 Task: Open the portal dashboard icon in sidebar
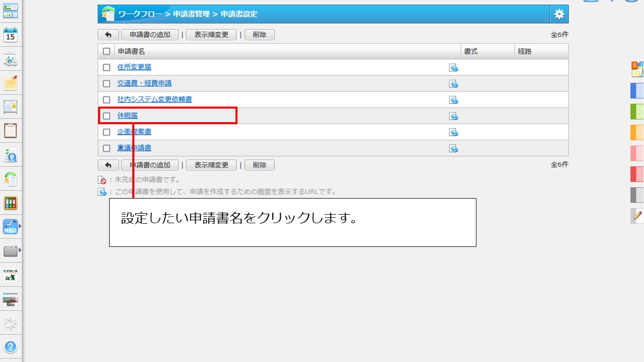11,11
